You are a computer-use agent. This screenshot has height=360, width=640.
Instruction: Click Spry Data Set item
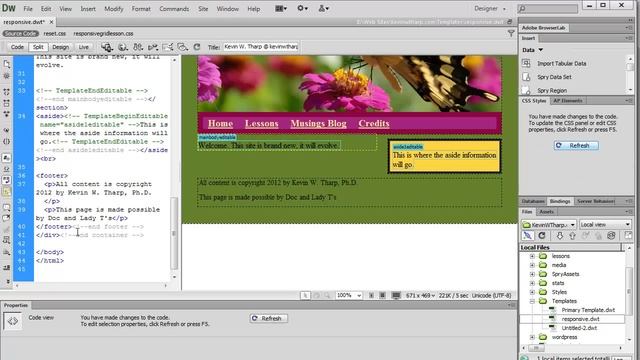[x=554, y=77]
